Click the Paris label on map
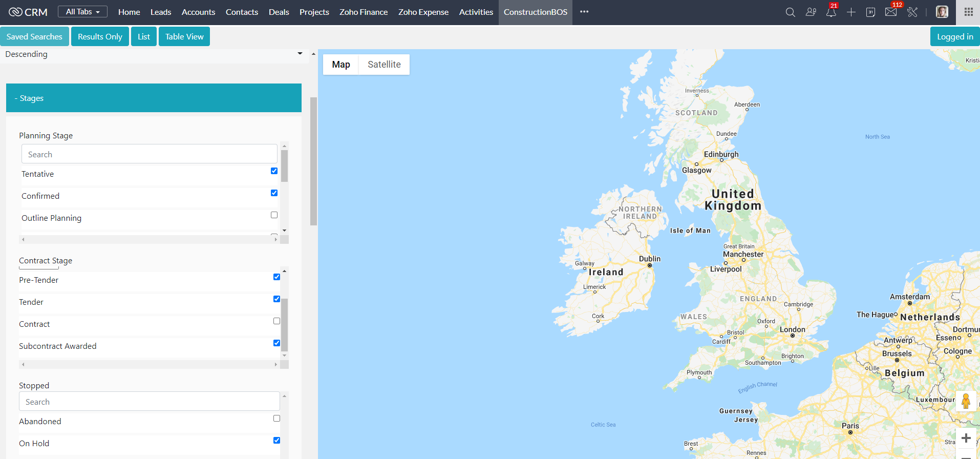The image size is (980, 459). (x=850, y=426)
